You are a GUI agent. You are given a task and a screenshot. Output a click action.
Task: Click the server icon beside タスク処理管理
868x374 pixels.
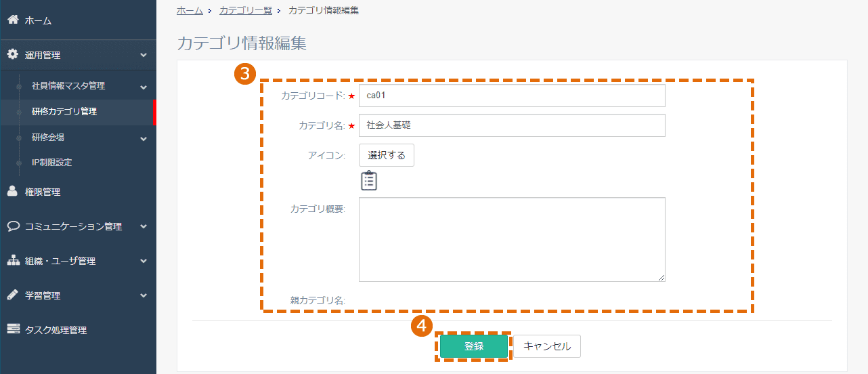[x=12, y=330]
